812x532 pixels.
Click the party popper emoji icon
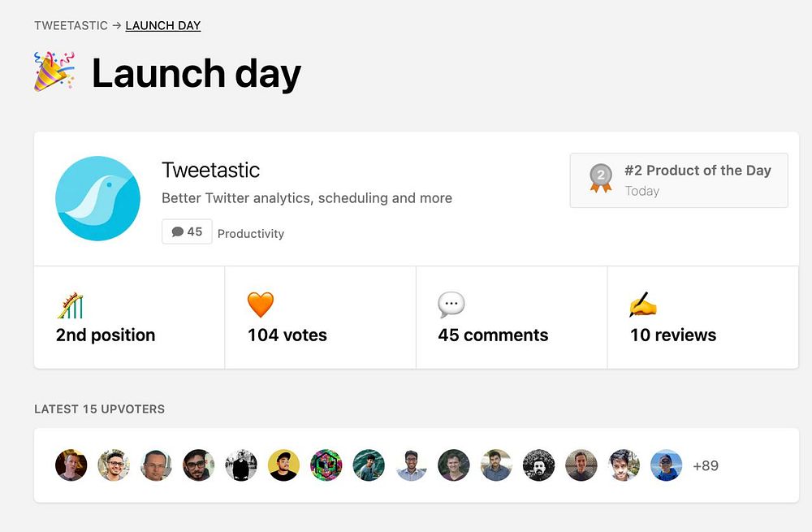[x=54, y=71]
